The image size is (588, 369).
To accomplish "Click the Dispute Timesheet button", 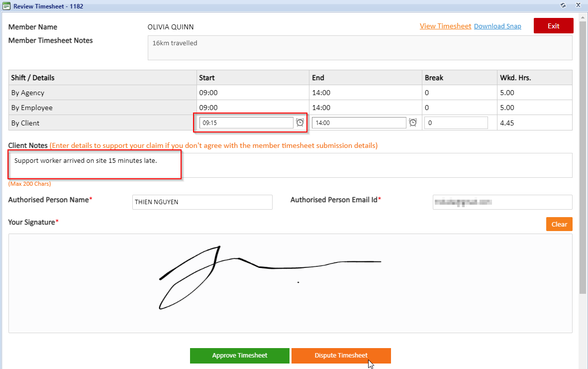I will point(341,356).
